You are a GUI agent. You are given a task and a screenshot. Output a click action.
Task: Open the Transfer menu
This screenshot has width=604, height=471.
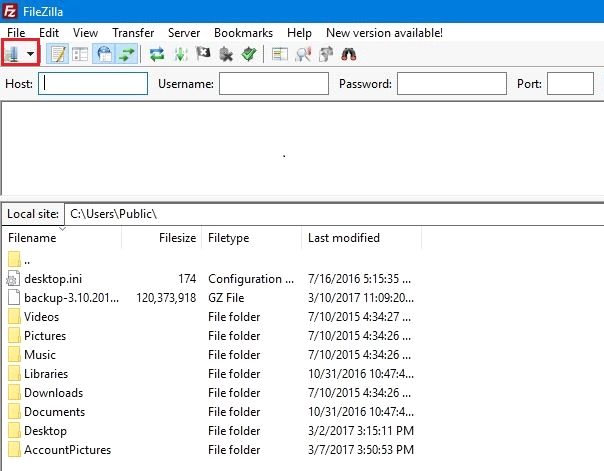[x=133, y=33]
